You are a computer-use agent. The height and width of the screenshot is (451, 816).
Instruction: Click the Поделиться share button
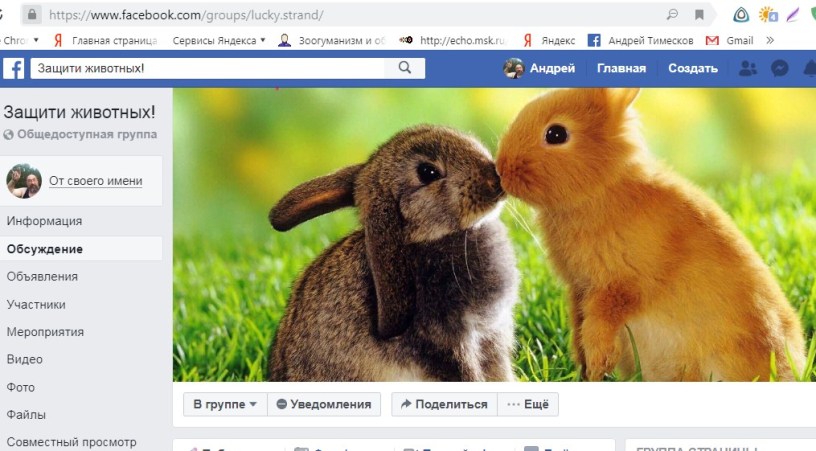(x=443, y=404)
